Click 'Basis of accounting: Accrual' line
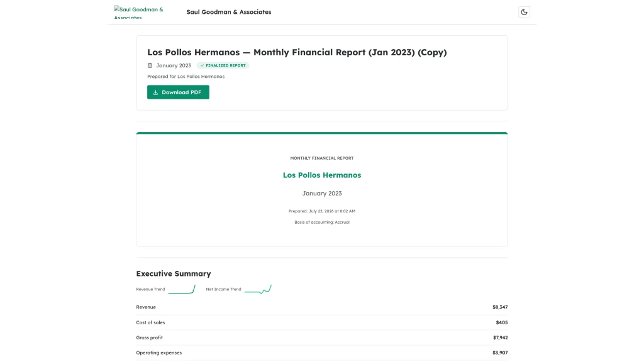 (322, 222)
